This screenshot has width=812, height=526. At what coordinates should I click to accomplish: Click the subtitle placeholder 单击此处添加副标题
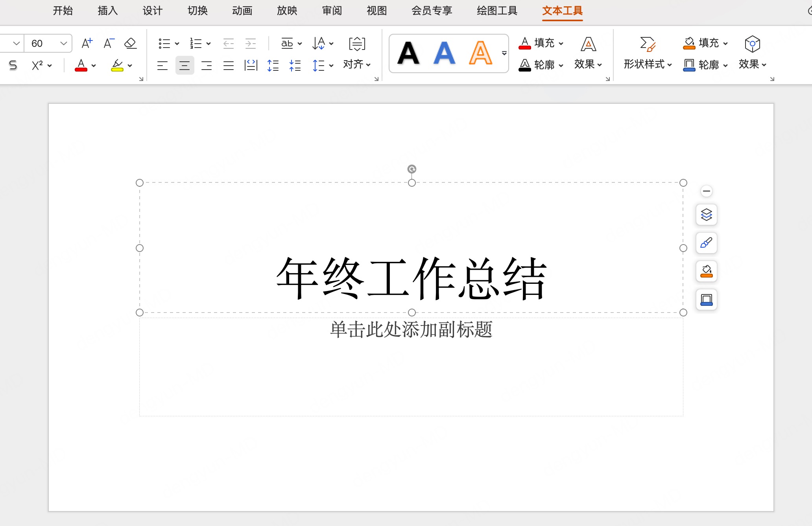411,329
